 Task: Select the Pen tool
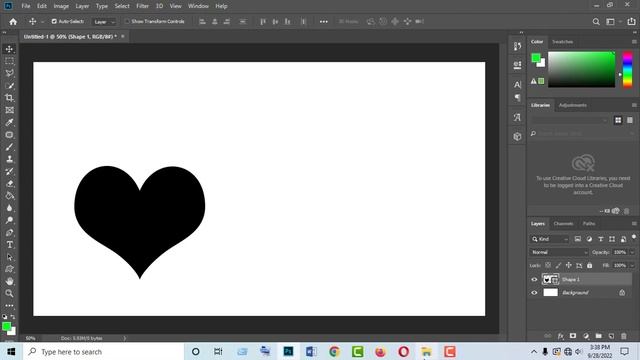(x=9, y=233)
